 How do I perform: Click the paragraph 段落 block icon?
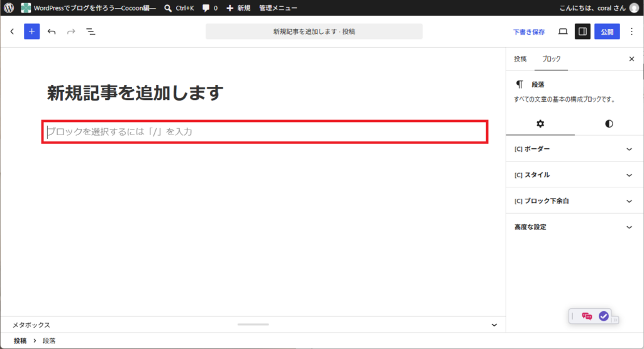tap(519, 84)
